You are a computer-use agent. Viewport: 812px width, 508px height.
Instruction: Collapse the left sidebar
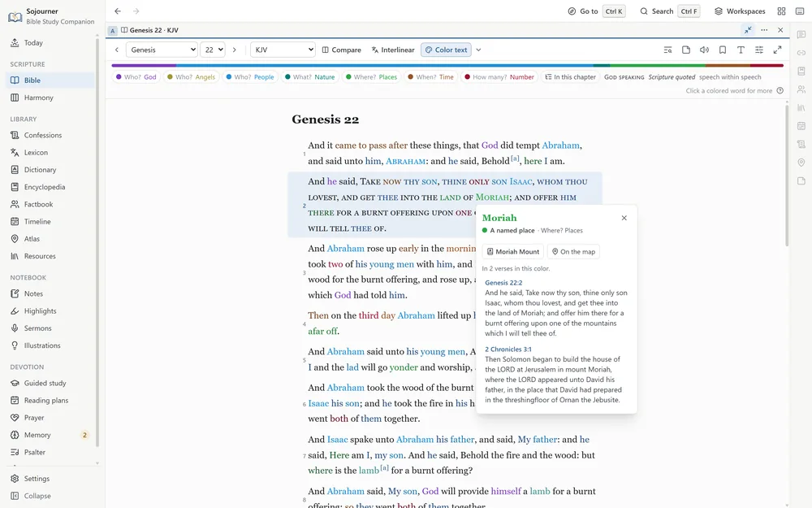pyautogui.click(x=49, y=496)
